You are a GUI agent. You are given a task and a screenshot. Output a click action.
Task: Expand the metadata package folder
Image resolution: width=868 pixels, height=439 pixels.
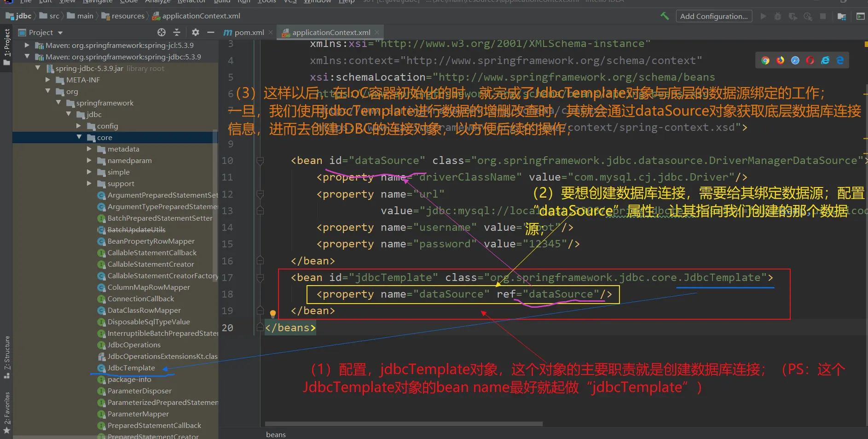click(89, 149)
